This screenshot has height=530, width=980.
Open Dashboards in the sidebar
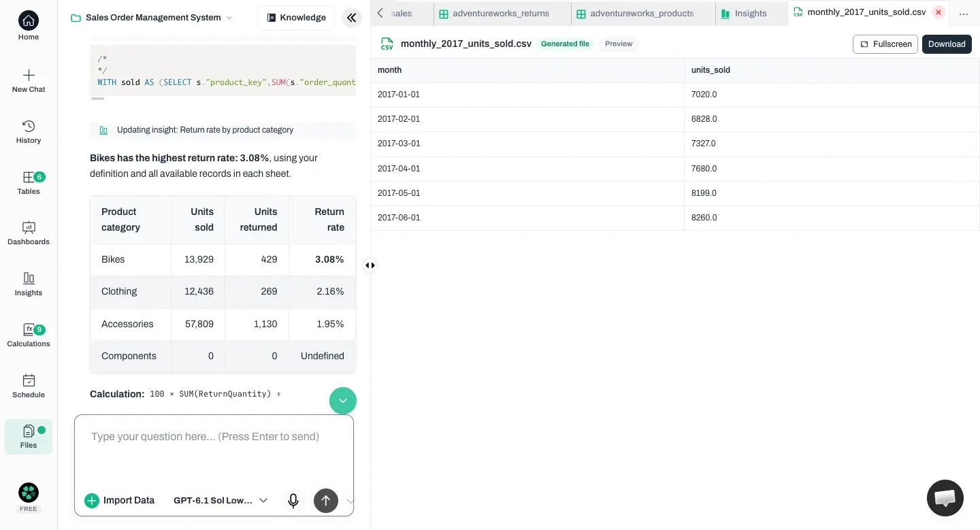(x=29, y=233)
